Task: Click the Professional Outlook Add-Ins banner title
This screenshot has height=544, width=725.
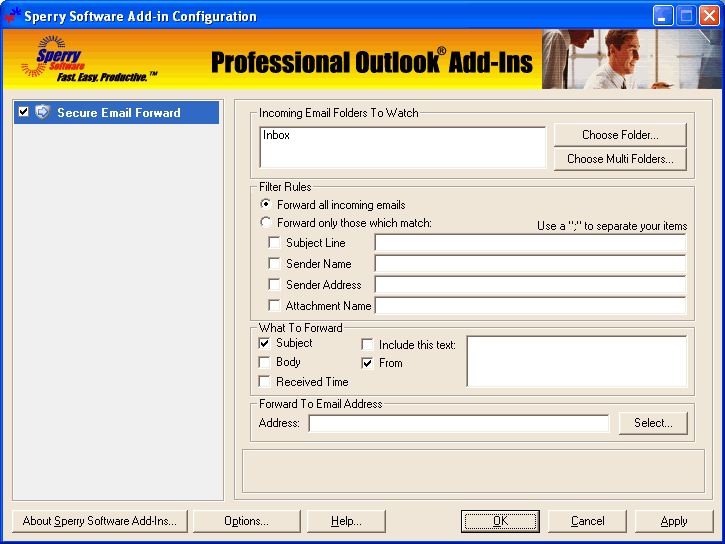Action: coord(372,62)
